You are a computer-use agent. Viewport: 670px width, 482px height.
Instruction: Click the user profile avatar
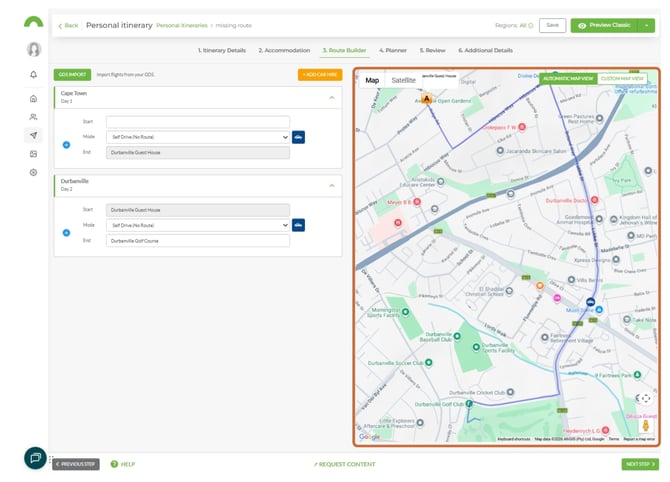(x=34, y=49)
